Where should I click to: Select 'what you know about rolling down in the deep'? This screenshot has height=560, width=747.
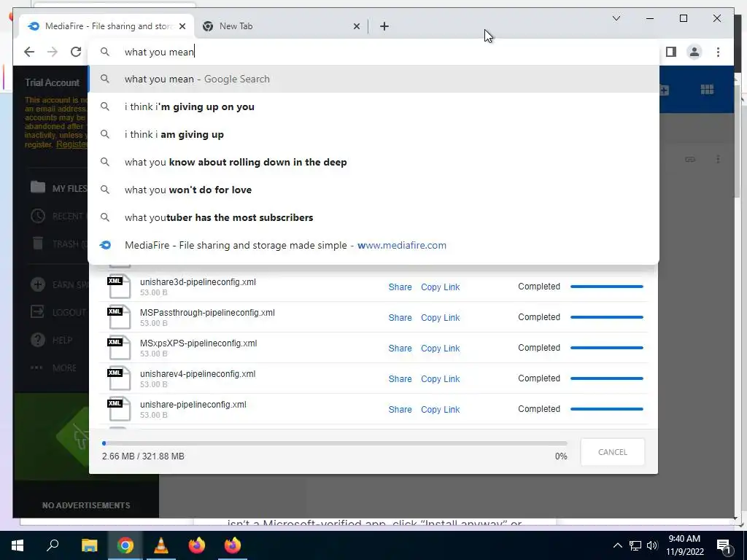[x=373, y=162]
